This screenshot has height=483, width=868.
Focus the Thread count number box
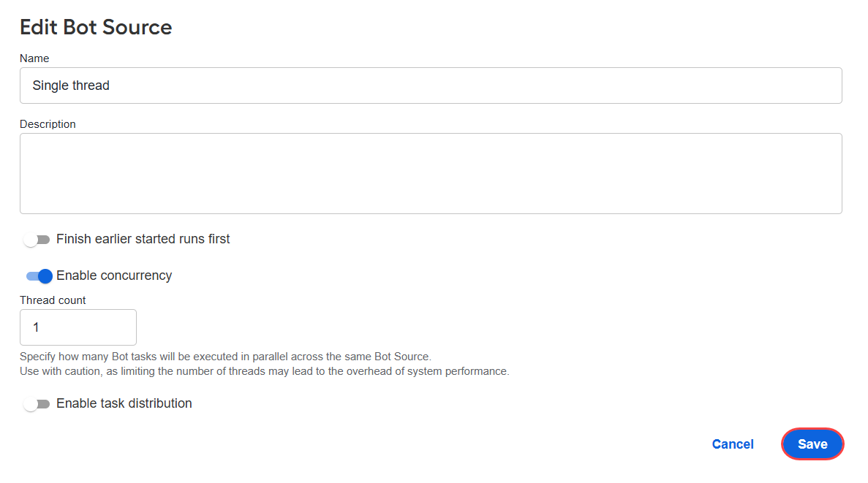(x=78, y=327)
